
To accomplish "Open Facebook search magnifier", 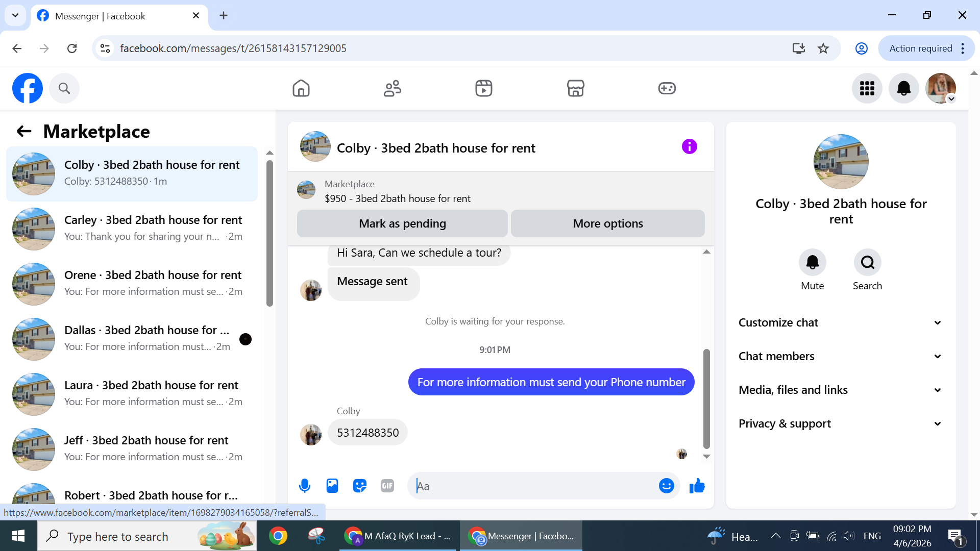I will tap(64, 88).
